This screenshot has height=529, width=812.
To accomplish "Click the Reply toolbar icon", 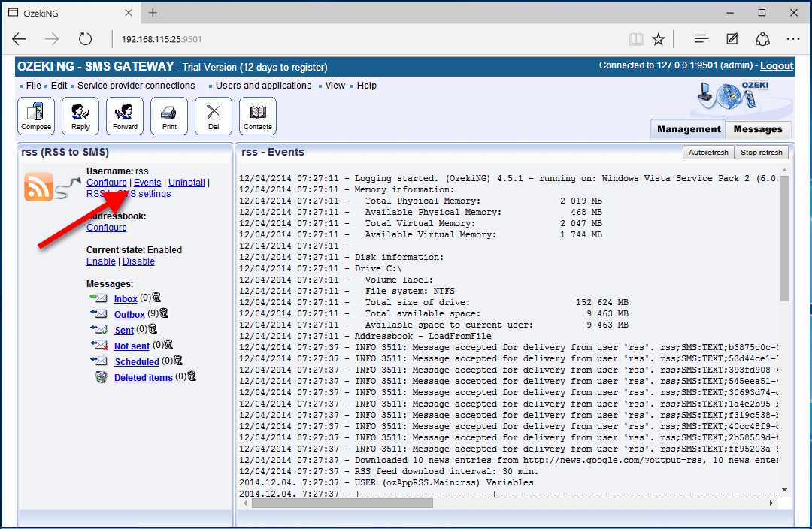I will 80,116.
